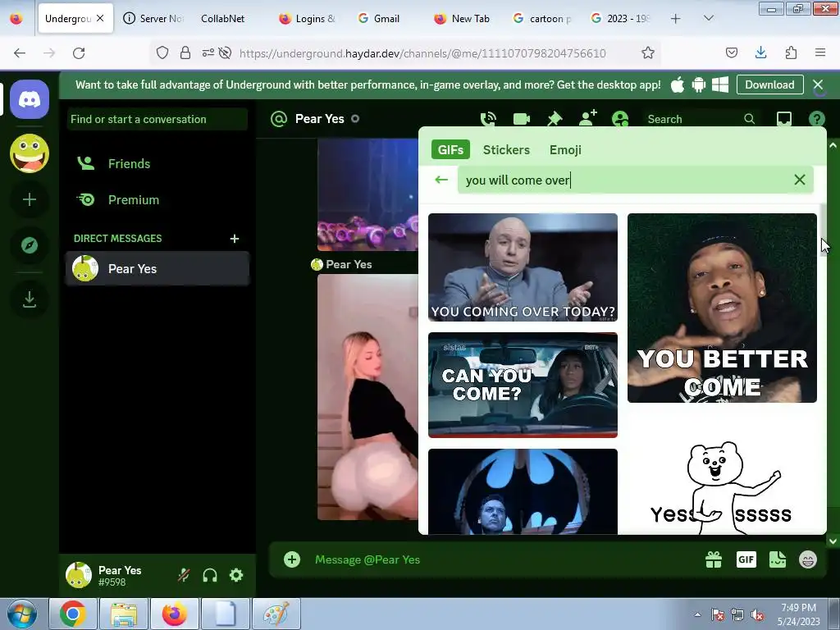Open a new browser tab with plus

pyautogui.click(x=676, y=18)
